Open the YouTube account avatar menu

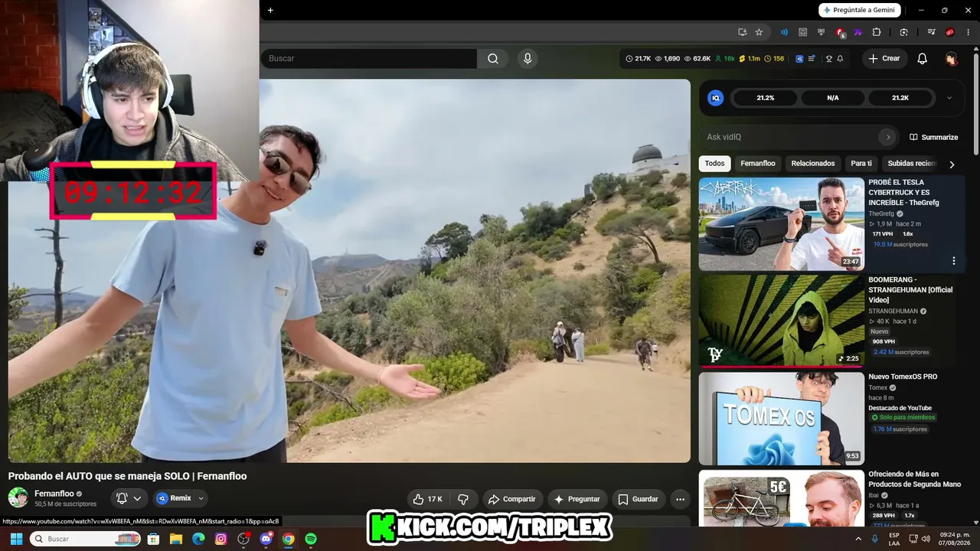click(x=951, y=59)
